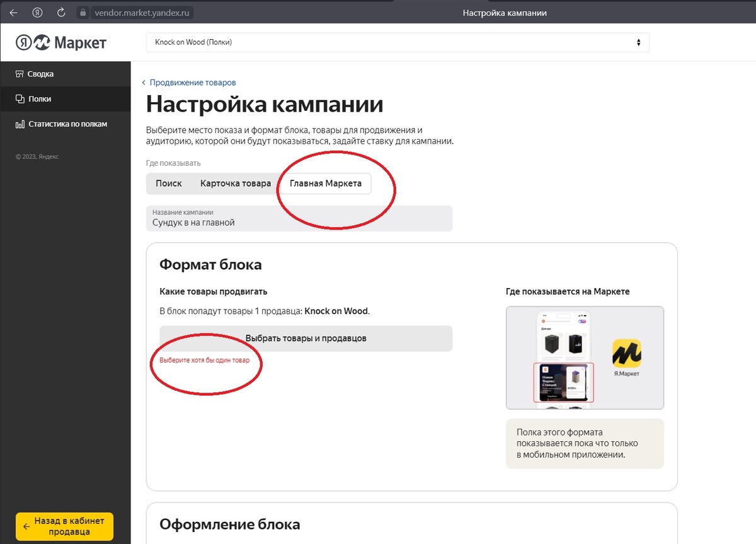Screen dimensions: 756x544
Task: Click the Где показывается на Маркете label
Action: pyautogui.click(x=568, y=291)
